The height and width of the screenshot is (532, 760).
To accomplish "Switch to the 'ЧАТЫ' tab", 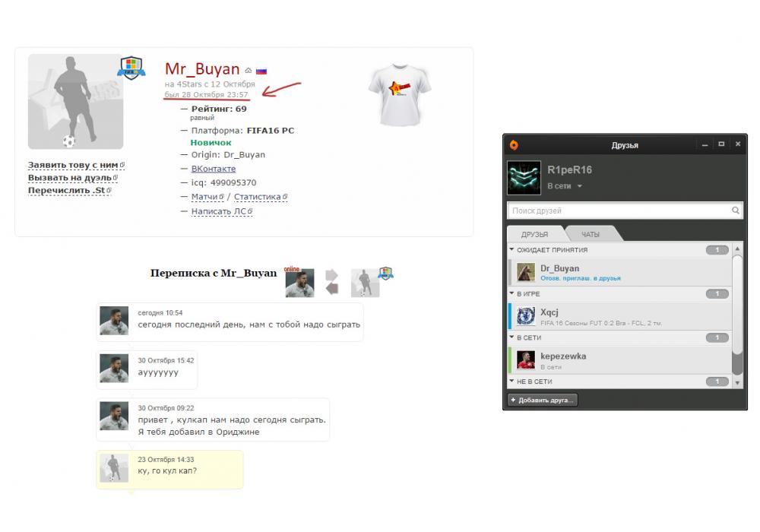I will point(591,234).
